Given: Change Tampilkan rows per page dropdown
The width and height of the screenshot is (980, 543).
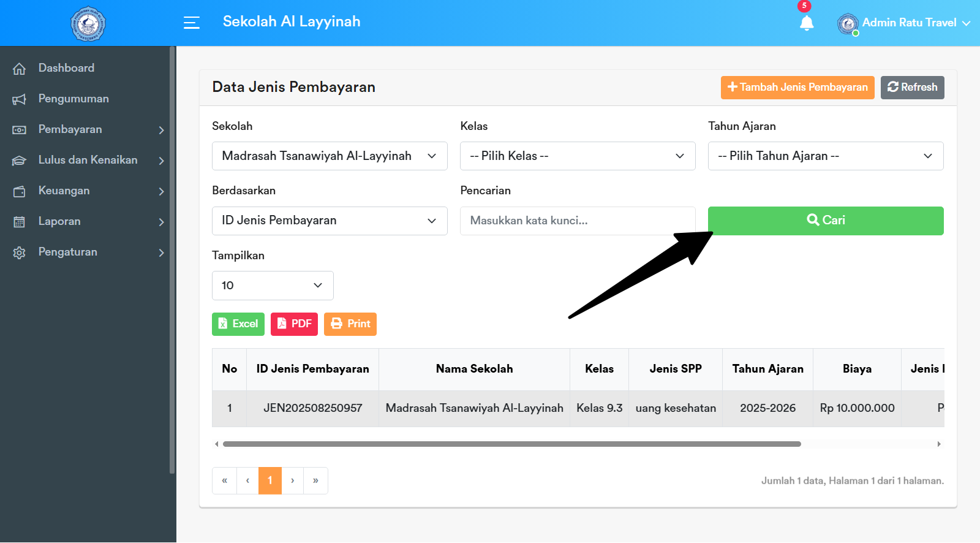Looking at the screenshot, I should tap(273, 286).
